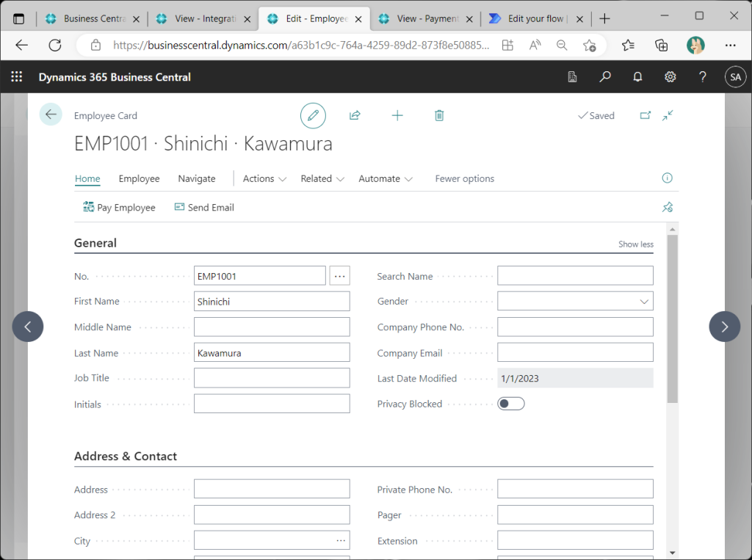Screen dimensions: 752x560
Task: Click the browser back arrow
Action: pyautogui.click(x=22, y=45)
